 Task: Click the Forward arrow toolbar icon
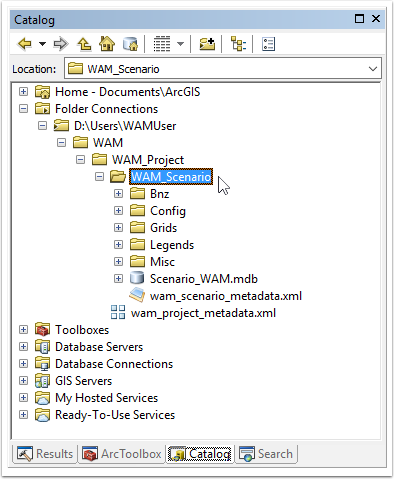click(61, 44)
